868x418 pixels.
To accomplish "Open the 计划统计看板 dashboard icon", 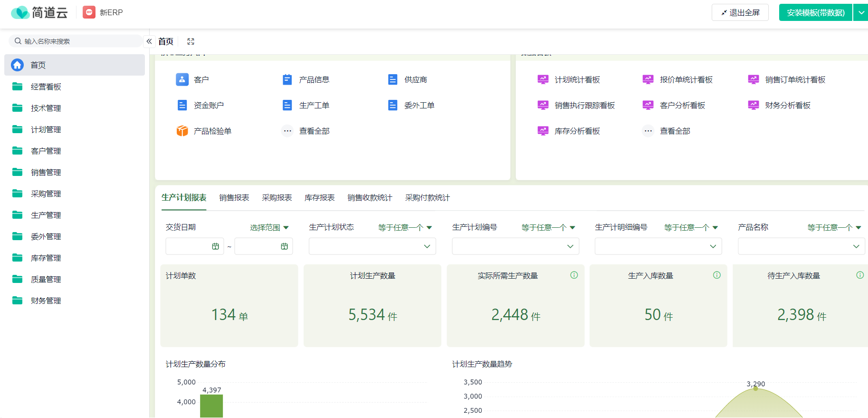I will coord(543,79).
